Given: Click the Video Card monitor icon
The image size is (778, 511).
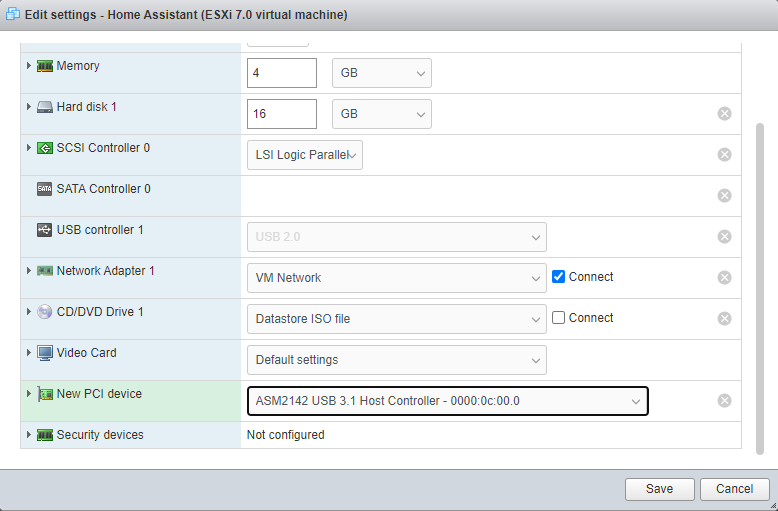Looking at the screenshot, I should click(45, 353).
